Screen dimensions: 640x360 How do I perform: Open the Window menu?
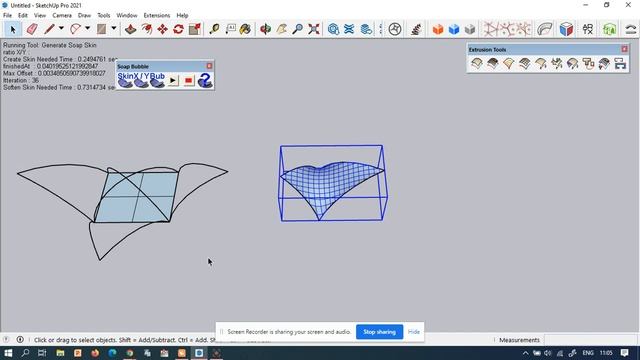click(x=127, y=16)
